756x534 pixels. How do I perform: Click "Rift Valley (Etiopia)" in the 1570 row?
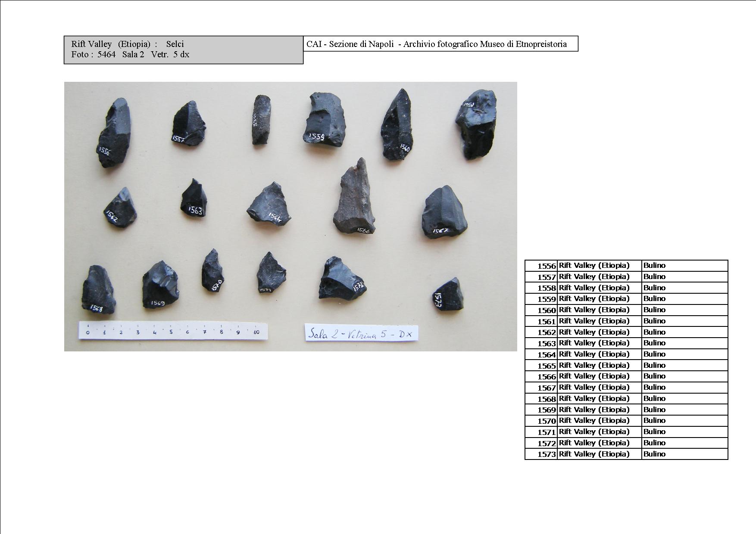point(594,420)
